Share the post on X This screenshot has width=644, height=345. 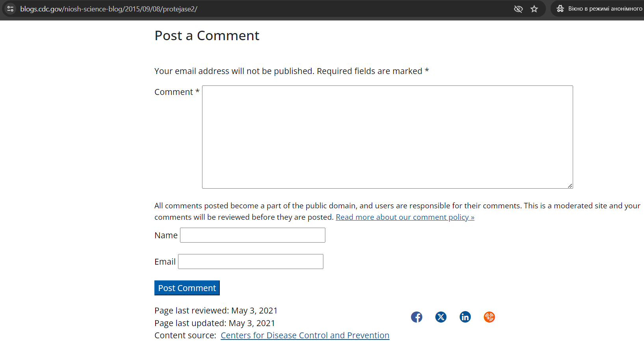pyautogui.click(x=441, y=317)
